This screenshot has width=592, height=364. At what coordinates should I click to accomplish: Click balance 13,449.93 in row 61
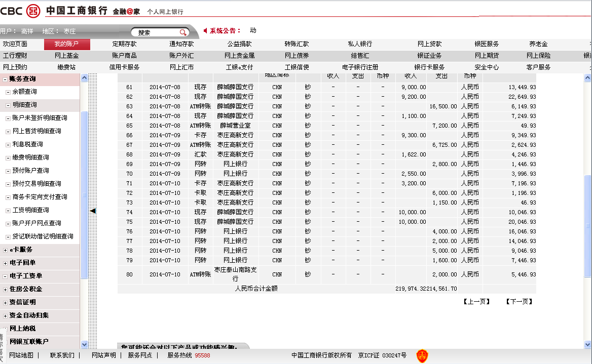point(522,87)
